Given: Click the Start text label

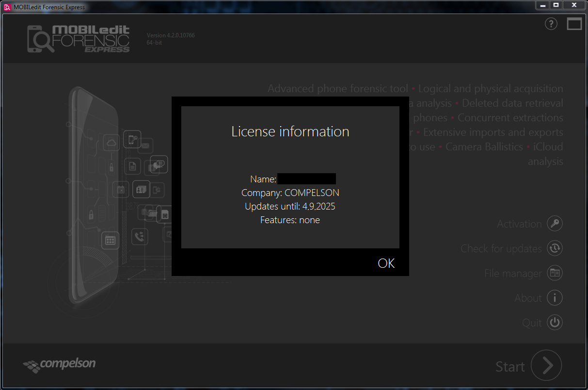Looking at the screenshot, I should coord(510,367).
